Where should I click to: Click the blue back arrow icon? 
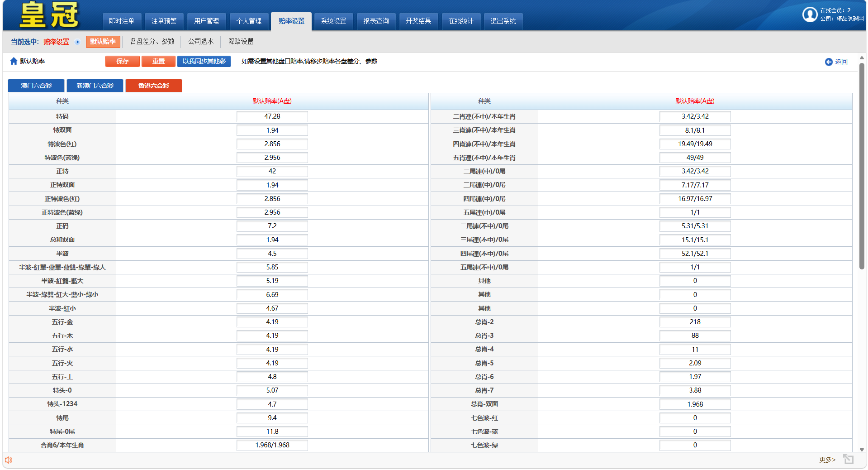828,62
